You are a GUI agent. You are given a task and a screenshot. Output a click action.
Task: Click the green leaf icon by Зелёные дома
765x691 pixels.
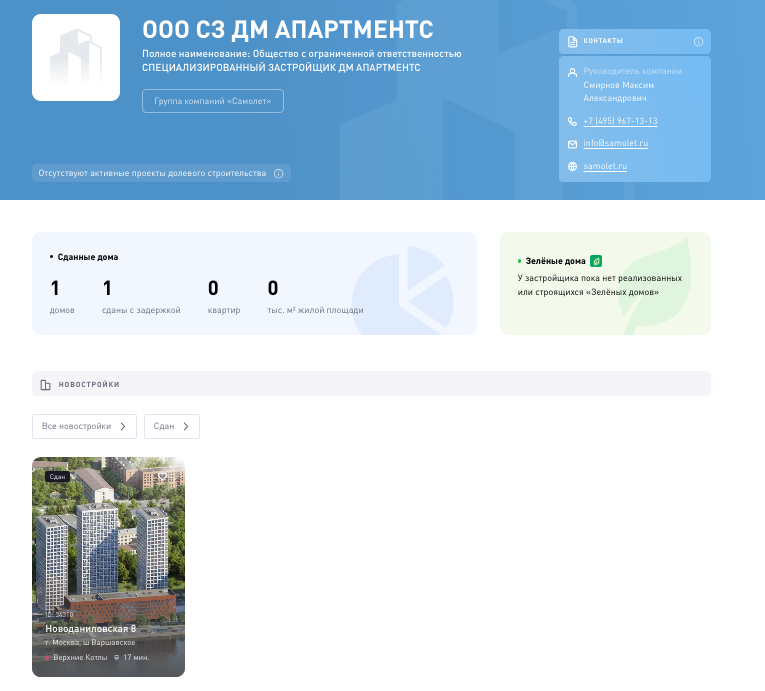pyautogui.click(x=596, y=261)
